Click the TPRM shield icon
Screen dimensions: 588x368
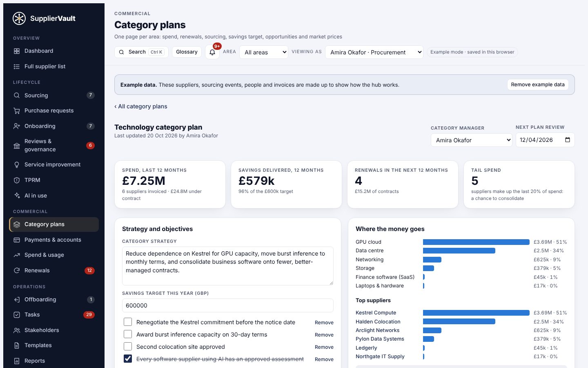click(17, 180)
